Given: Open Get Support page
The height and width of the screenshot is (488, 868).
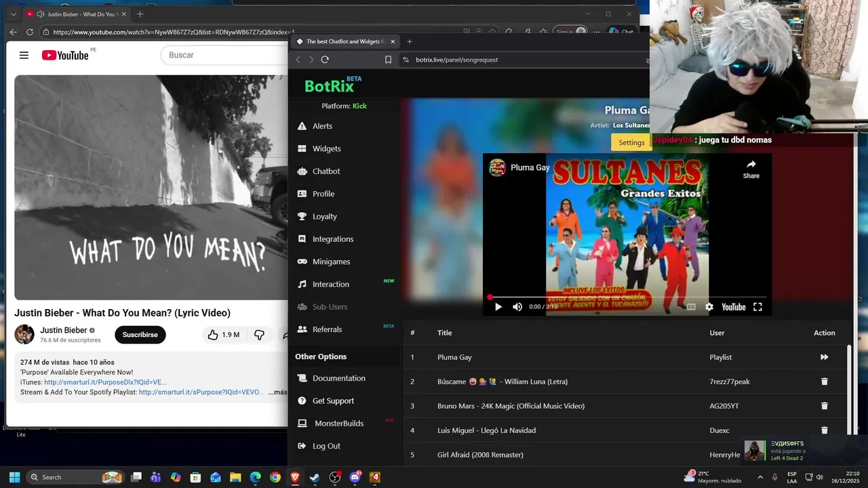Looking at the screenshot, I should point(333,401).
